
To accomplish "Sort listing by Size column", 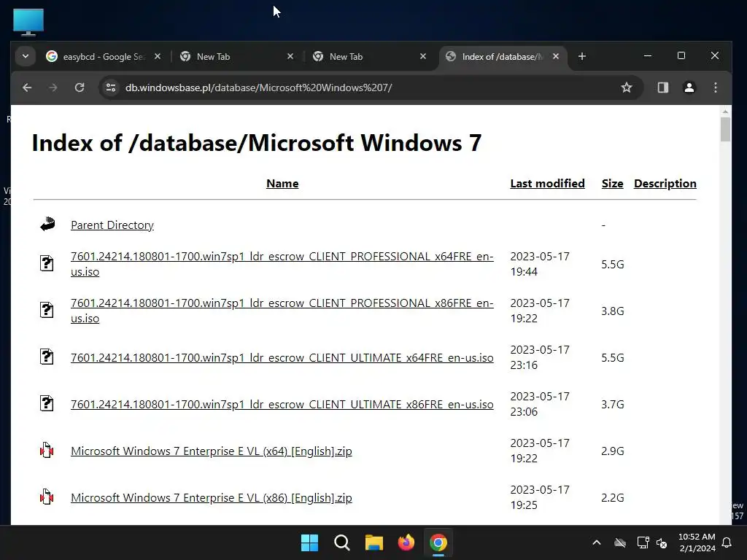I will click(x=613, y=183).
